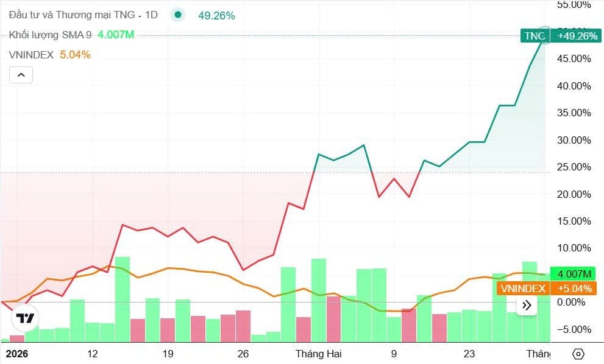604x364 pixels.
Task: Click the 25.00% price scale label
Action: [x=573, y=167]
